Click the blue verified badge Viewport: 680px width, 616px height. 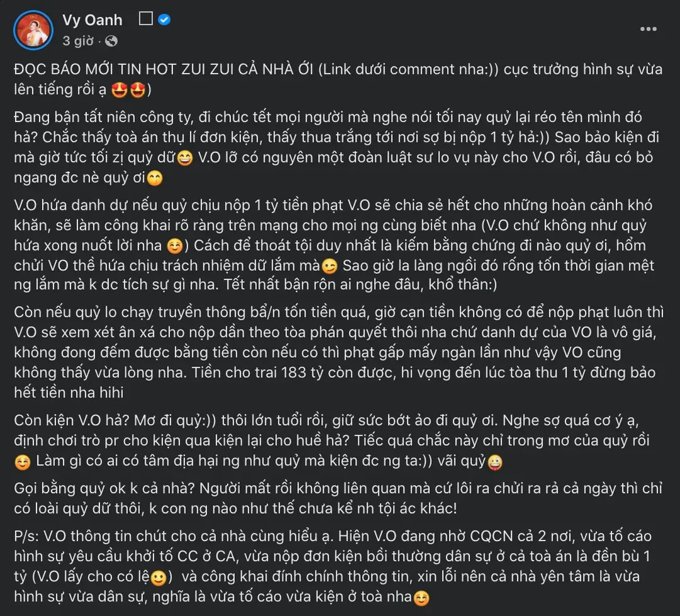click(164, 20)
